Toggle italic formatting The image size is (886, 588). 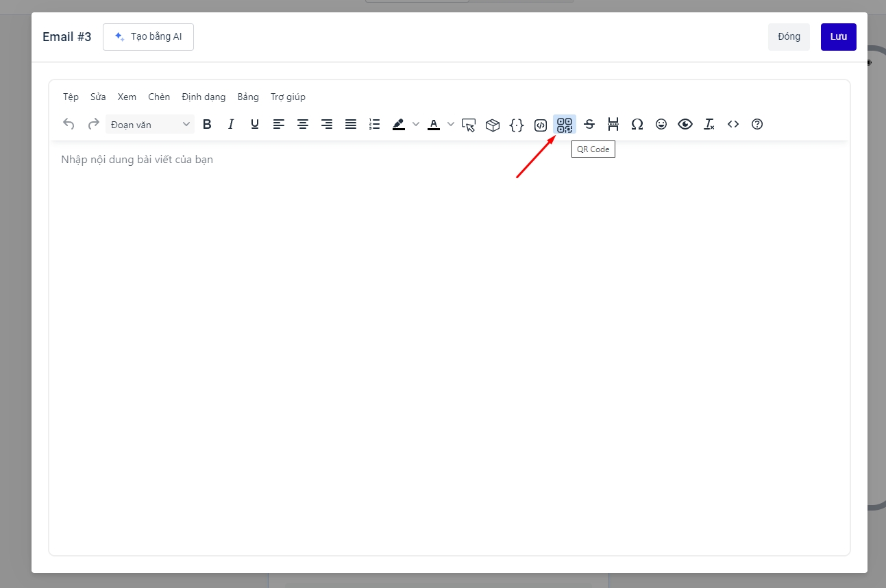pyautogui.click(x=231, y=124)
